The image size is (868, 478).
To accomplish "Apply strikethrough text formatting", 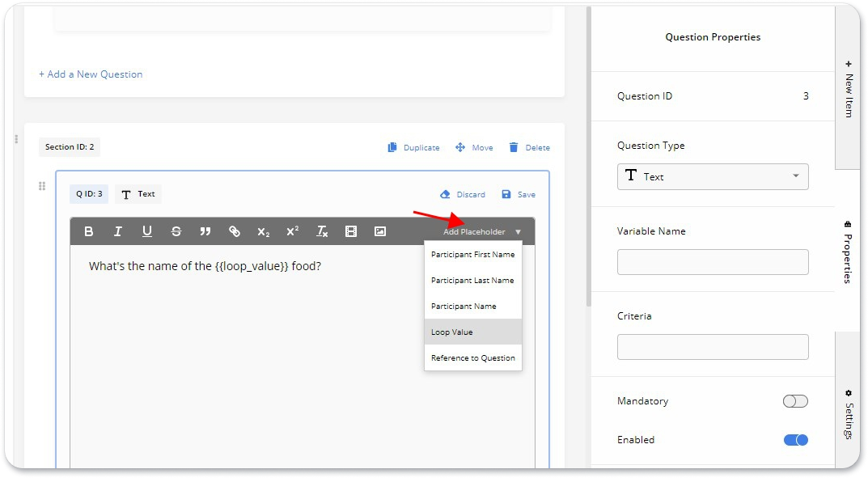I will pos(176,231).
